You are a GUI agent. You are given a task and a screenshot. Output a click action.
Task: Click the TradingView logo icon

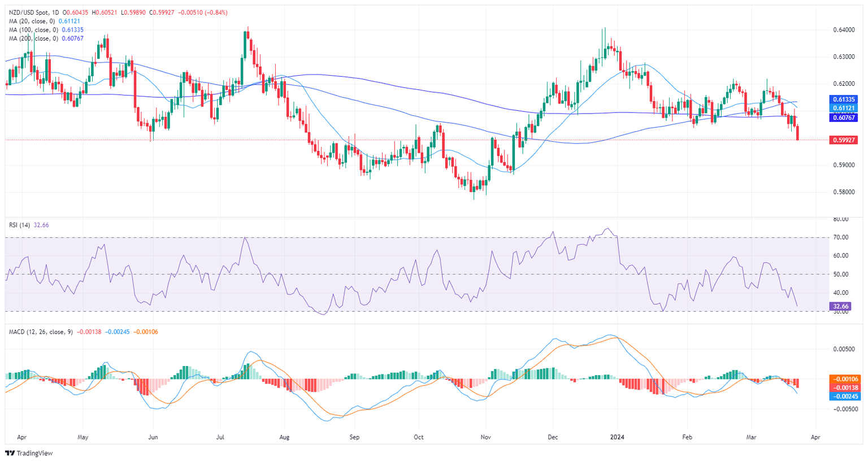[x=10, y=453]
